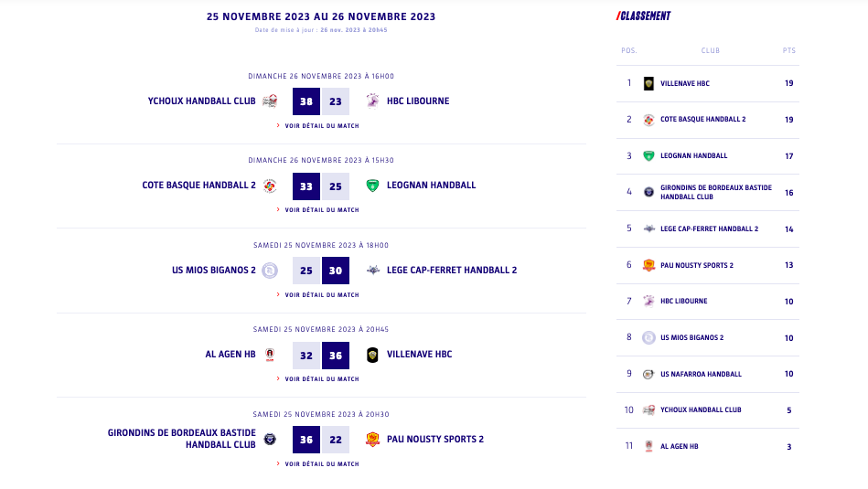
Task: Open US Nafarroa Handball from the standings
Action: [x=701, y=374]
